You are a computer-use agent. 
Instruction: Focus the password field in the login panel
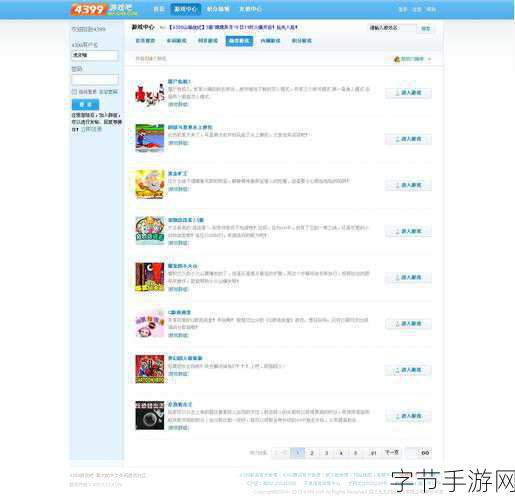click(95, 79)
